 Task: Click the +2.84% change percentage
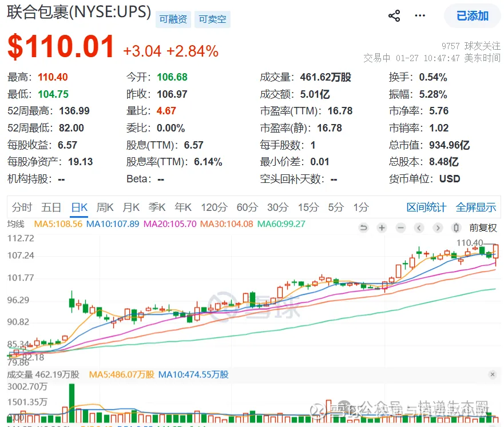pyautogui.click(x=193, y=51)
